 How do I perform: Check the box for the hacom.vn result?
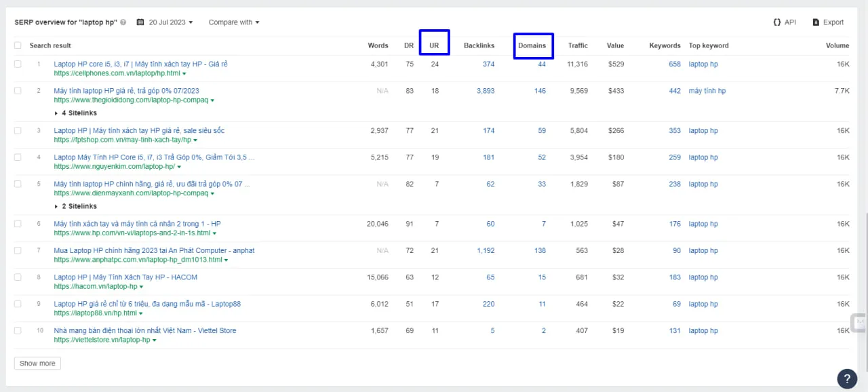[18, 277]
